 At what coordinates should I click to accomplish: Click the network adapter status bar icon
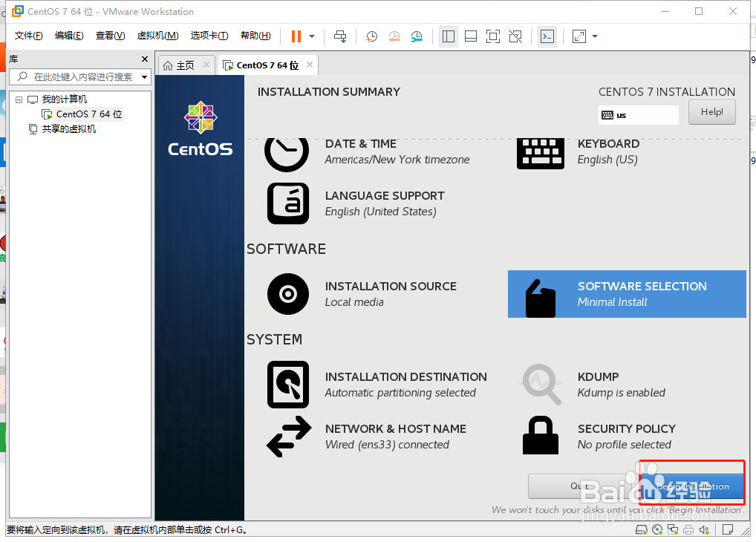[x=673, y=530]
